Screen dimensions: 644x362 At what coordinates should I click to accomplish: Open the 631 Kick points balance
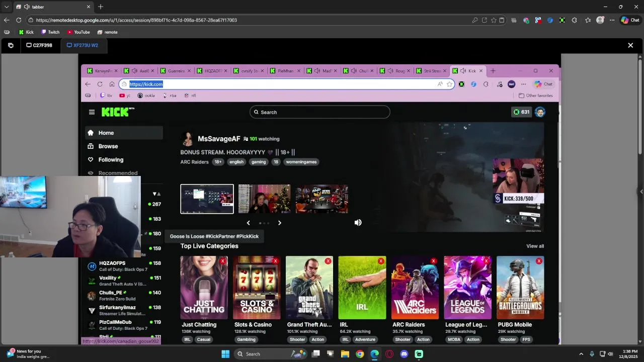click(x=521, y=112)
